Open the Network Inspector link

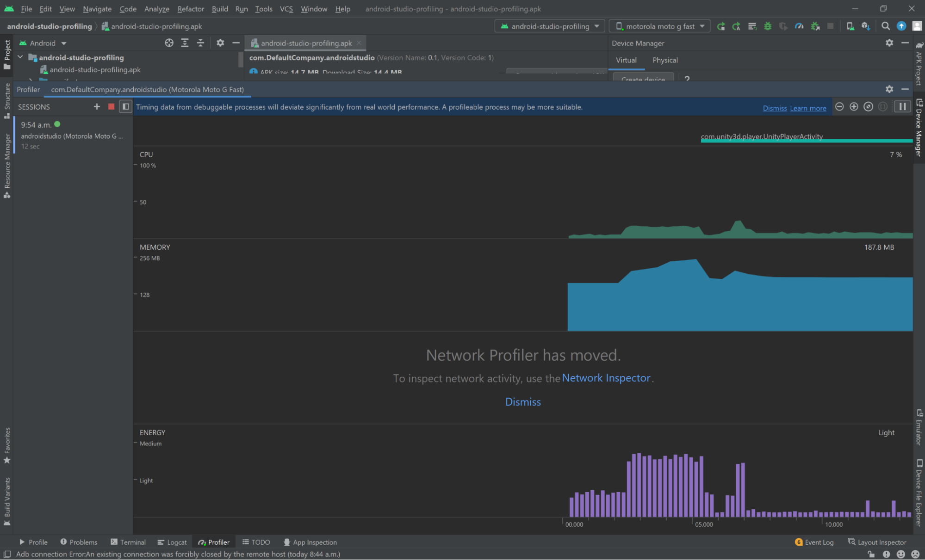606,378
